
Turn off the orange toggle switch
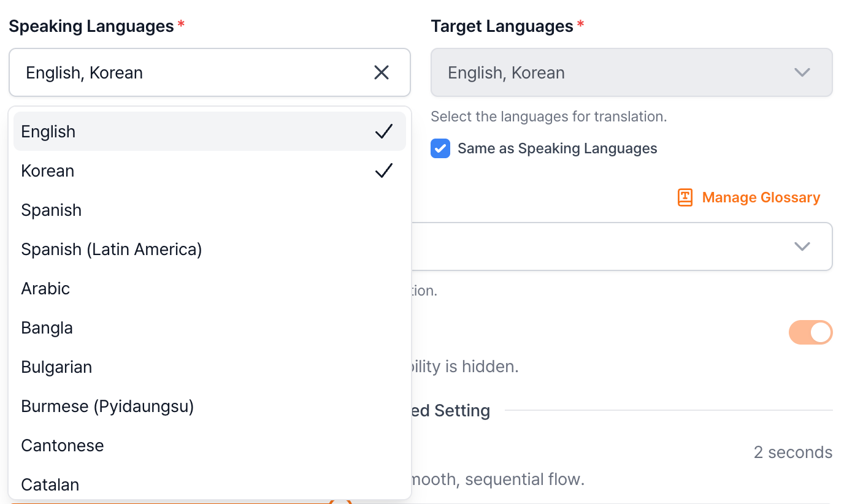pos(810,332)
